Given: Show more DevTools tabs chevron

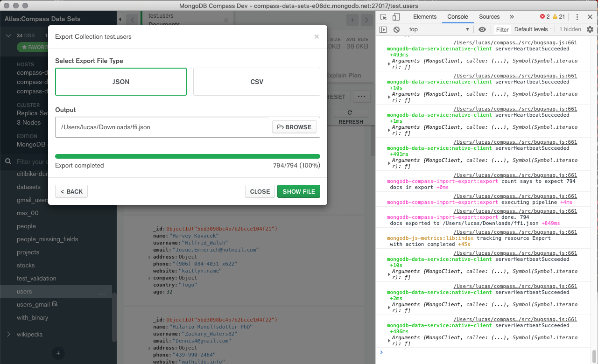Looking at the screenshot, I should coord(512,17).
